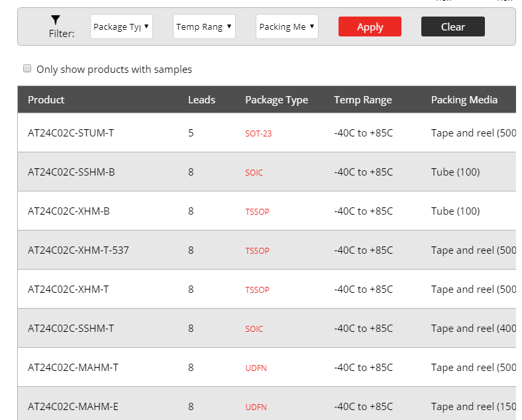Click the red Apply button
Screen dimensions: 522x420
(x=370, y=26)
